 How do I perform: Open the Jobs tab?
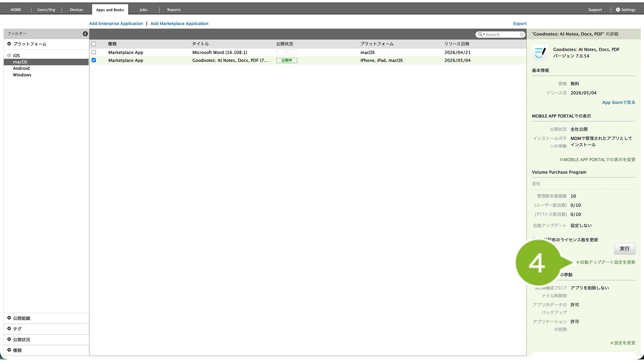tap(143, 10)
